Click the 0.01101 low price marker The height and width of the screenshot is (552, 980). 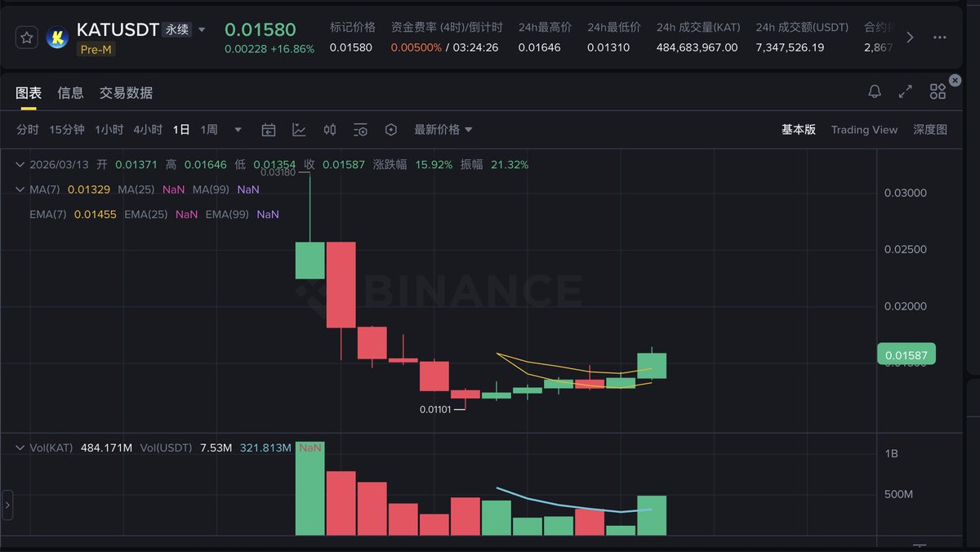436,409
